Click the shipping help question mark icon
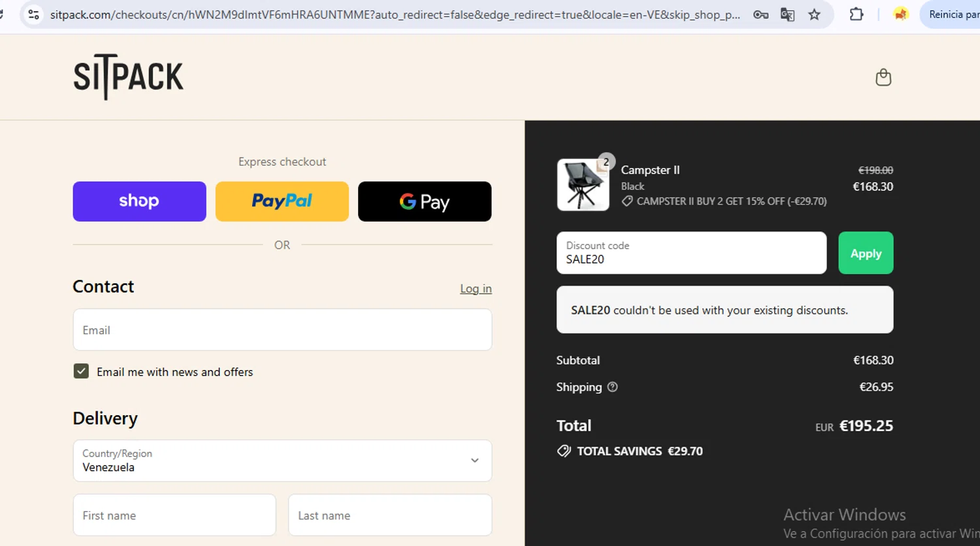 pos(612,387)
